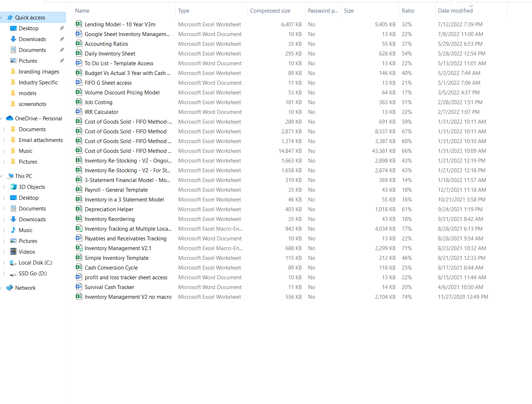Expand the Music folder under This PC

pyautogui.click(x=4, y=230)
